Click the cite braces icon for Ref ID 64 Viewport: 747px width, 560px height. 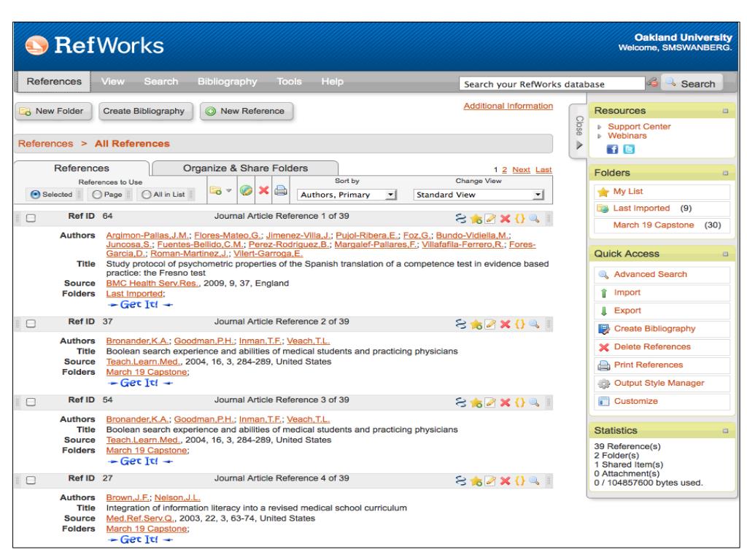click(519, 218)
